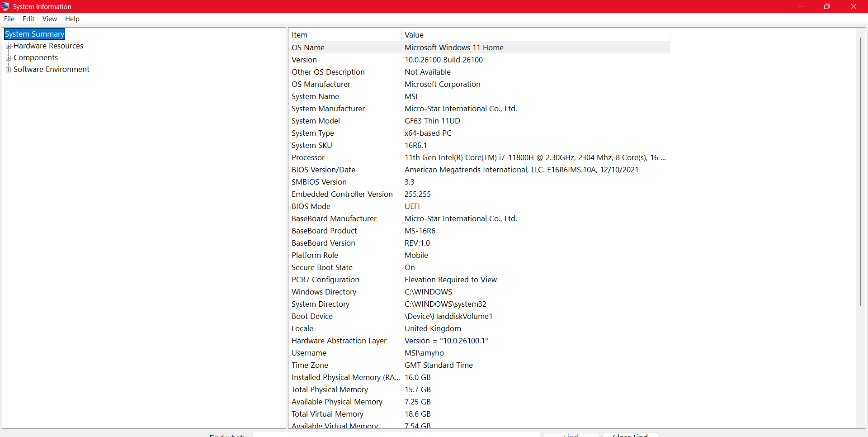The image size is (868, 437).
Task: Open the File menu
Action: [9, 19]
